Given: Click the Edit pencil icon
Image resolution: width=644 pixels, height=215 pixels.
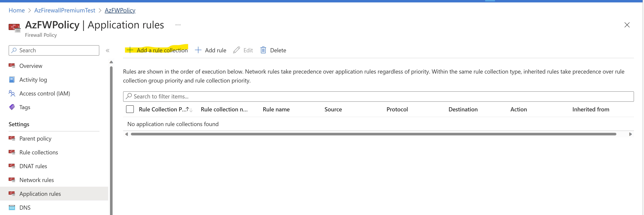Looking at the screenshot, I should [237, 50].
